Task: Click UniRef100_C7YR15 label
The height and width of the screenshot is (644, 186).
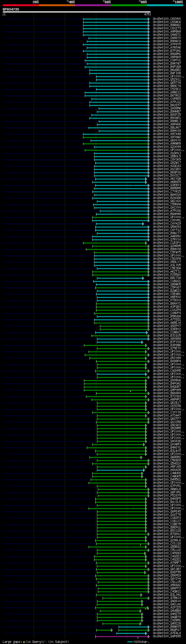Action: (x=167, y=192)
